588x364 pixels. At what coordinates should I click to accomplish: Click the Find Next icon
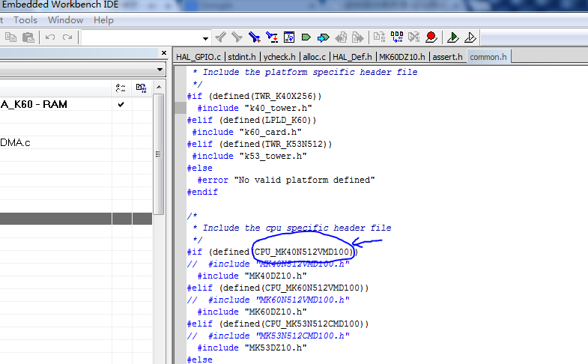point(237,37)
